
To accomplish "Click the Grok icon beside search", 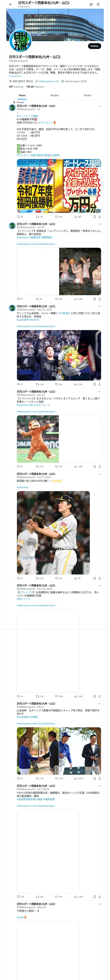I will 91,5.
